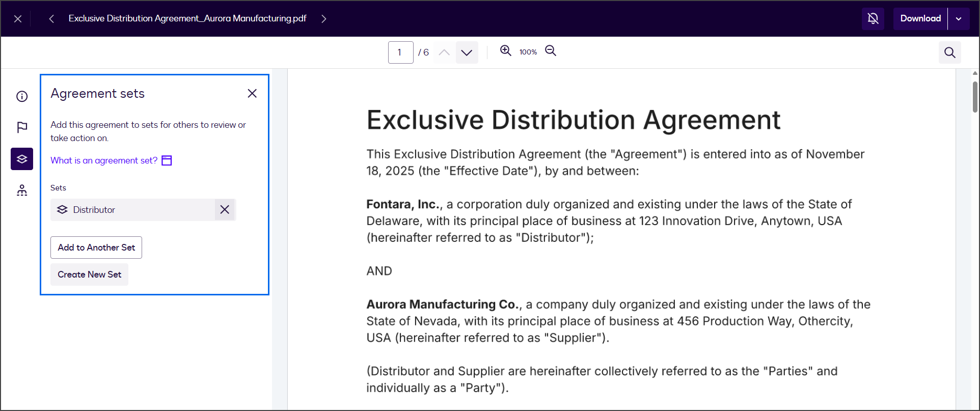This screenshot has height=411, width=980.
Task: Close the Agreement sets panel
Action: point(252,93)
